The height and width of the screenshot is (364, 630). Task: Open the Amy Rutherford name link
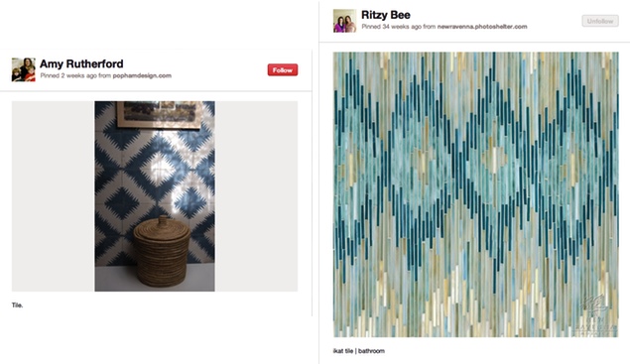(81, 63)
